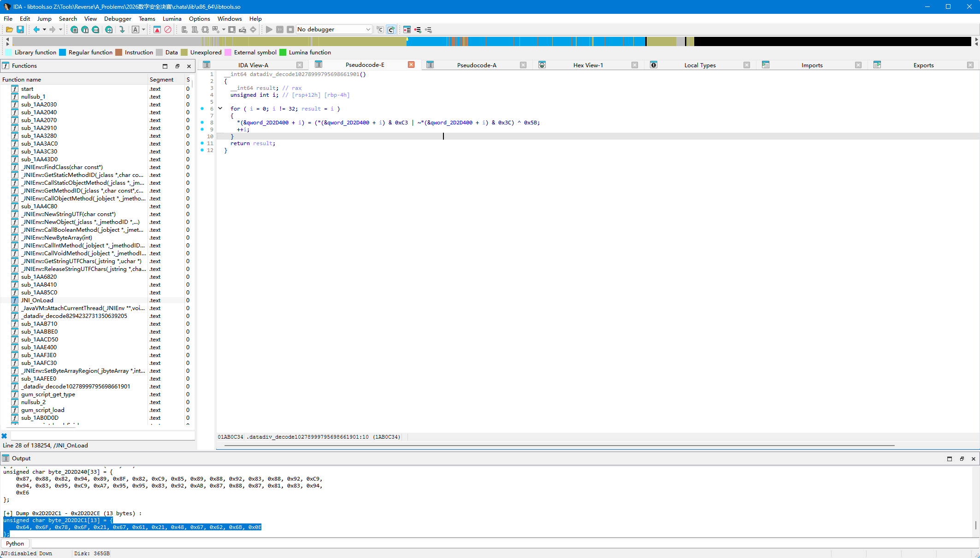Collapse the for loop at line 6
The image size is (980, 558).
(220, 109)
